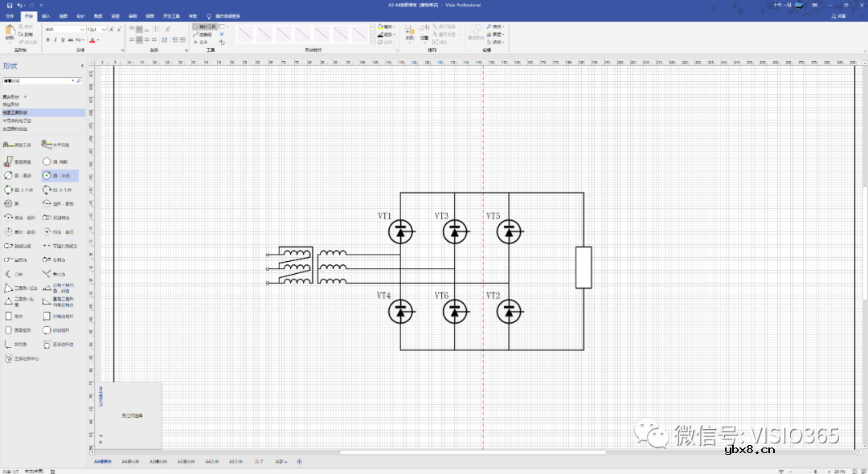
Task: Open the Insert ribbon tab
Action: coord(45,15)
